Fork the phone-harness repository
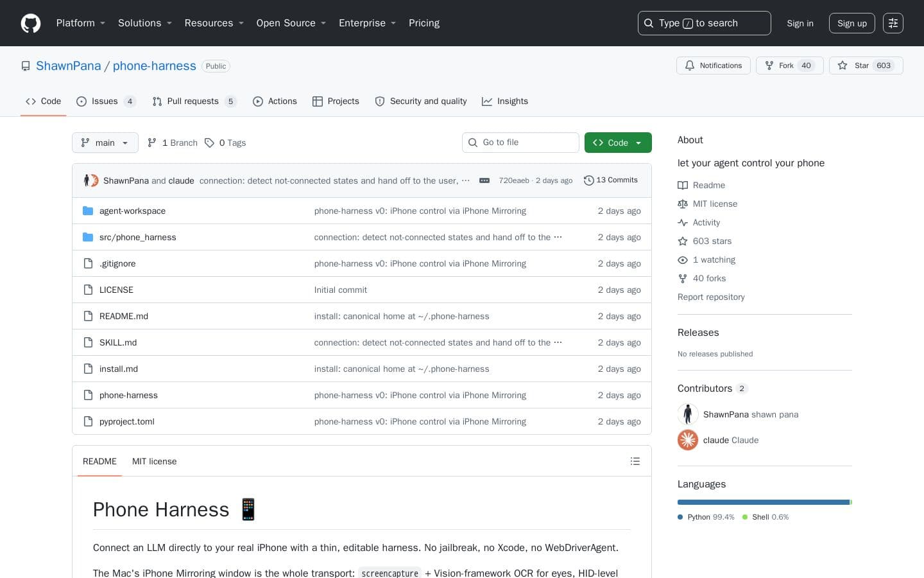 (x=789, y=66)
